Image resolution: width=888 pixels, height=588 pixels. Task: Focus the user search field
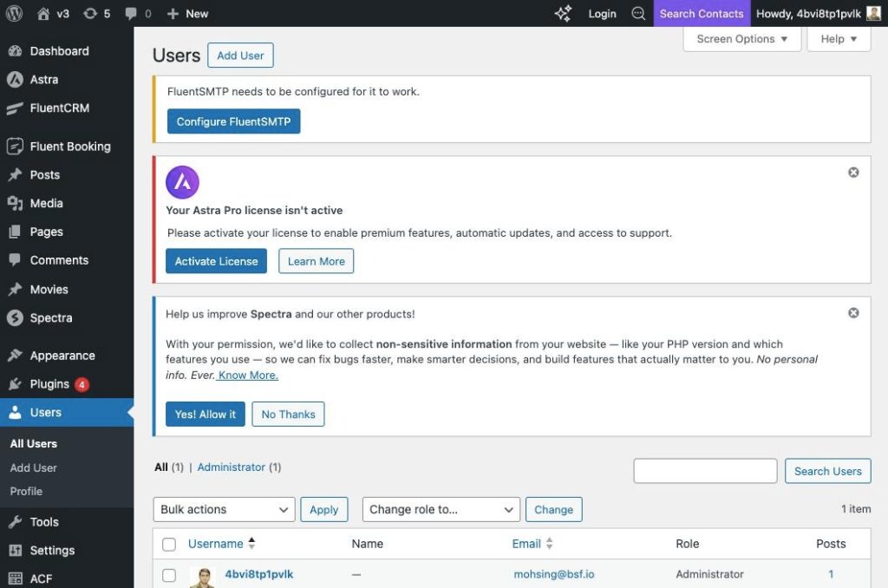(x=705, y=471)
